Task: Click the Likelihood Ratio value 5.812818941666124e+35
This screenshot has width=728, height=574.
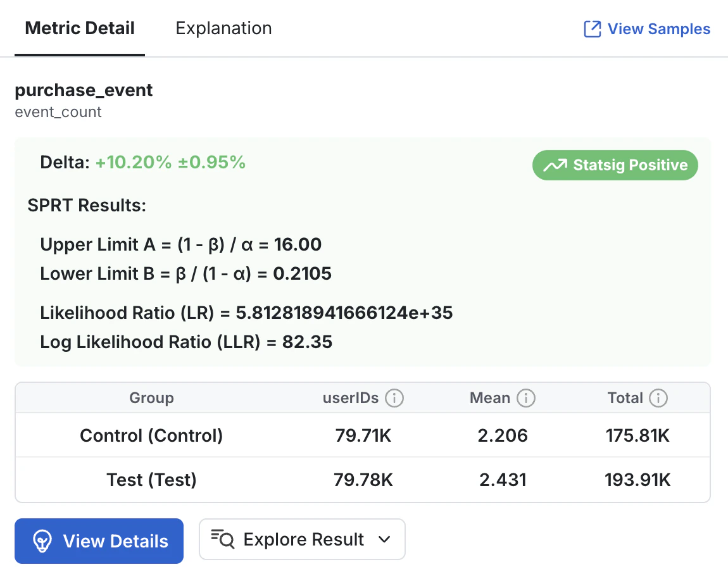Action: [344, 313]
